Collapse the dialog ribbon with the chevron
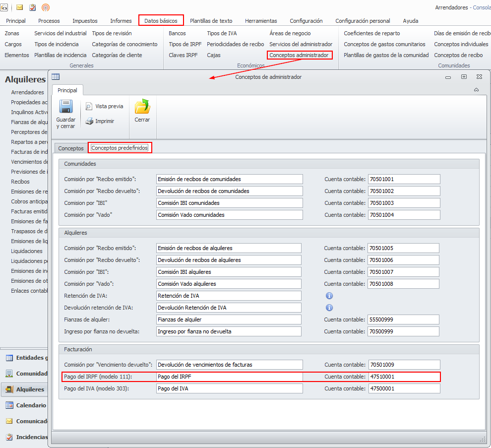491x448 pixels. [476, 90]
